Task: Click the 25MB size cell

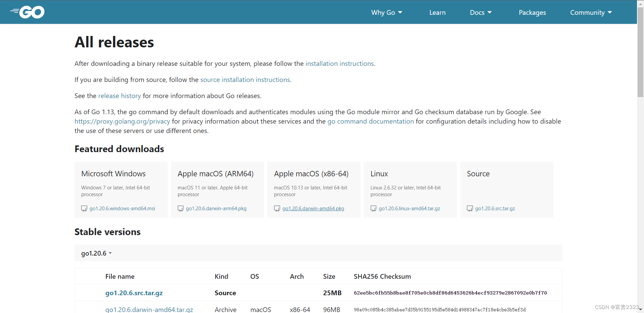Action: coord(332,293)
